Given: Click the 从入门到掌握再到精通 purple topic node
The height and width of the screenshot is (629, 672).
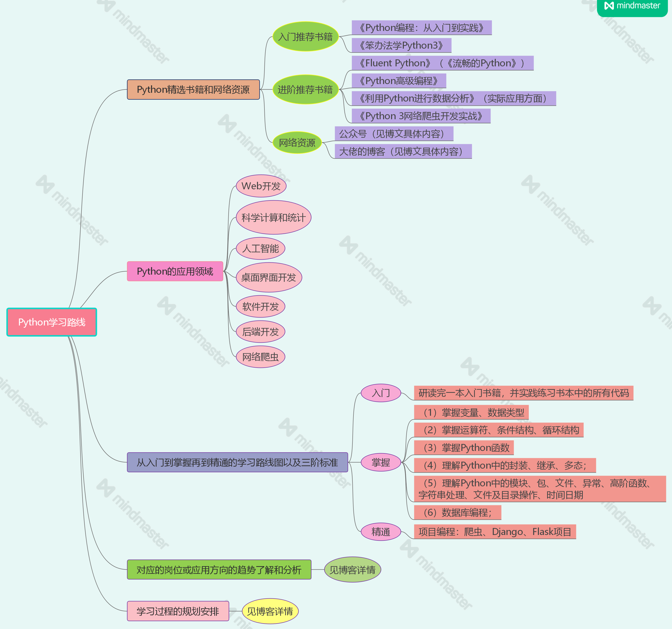Looking at the screenshot, I should tap(237, 462).
